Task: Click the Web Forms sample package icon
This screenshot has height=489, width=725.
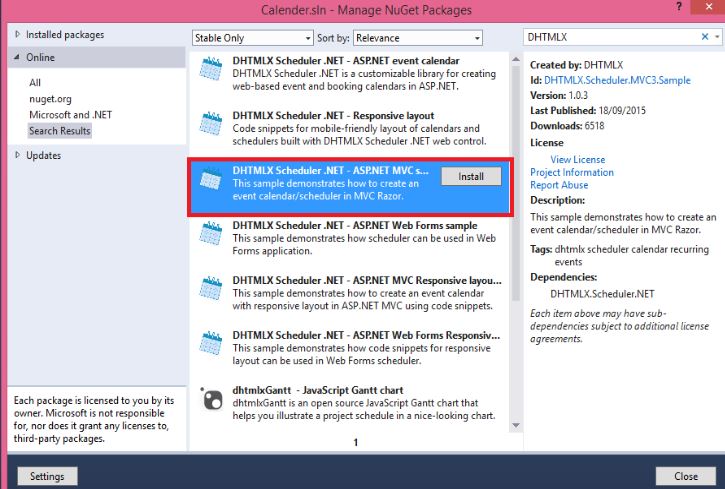Action: pyautogui.click(x=211, y=233)
